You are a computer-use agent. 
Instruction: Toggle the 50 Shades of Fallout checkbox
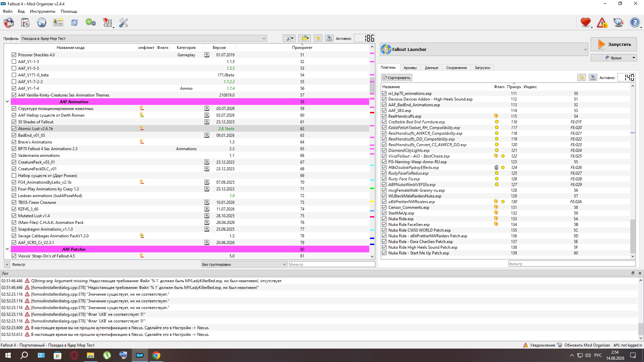pyautogui.click(x=14, y=122)
